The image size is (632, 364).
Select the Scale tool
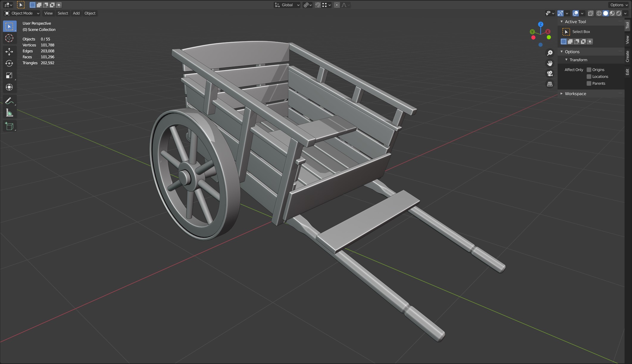[x=9, y=75]
